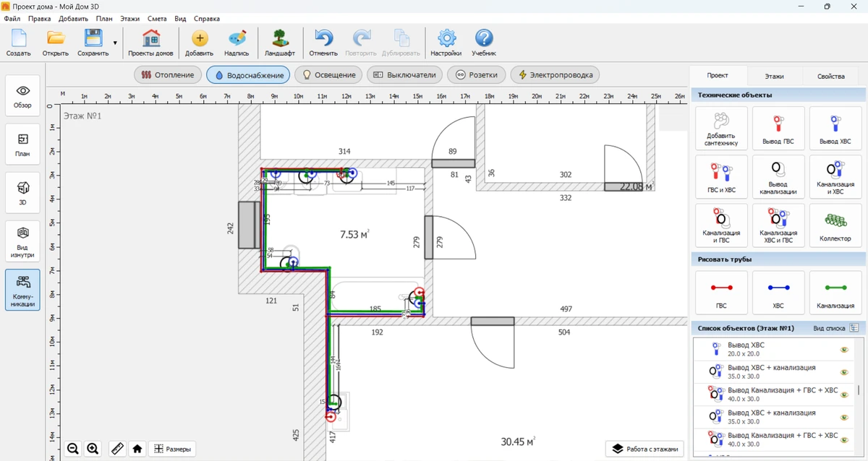Viewport: 868px width, 461px height.
Task: Choose the ХВС pipe drawing tool
Action: coord(778,293)
